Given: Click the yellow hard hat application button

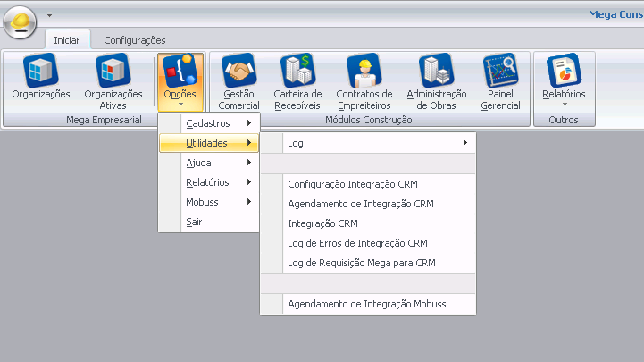Looking at the screenshot, I should [x=20, y=22].
